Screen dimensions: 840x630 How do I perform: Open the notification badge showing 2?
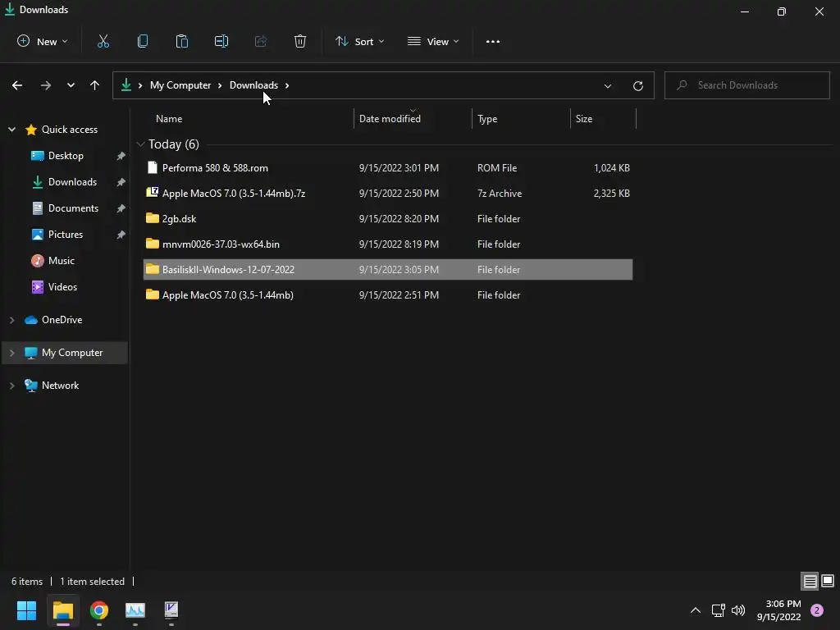pos(817,610)
